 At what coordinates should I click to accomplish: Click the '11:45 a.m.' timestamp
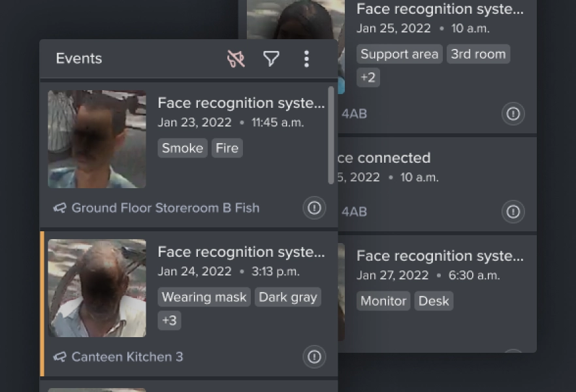(x=278, y=122)
